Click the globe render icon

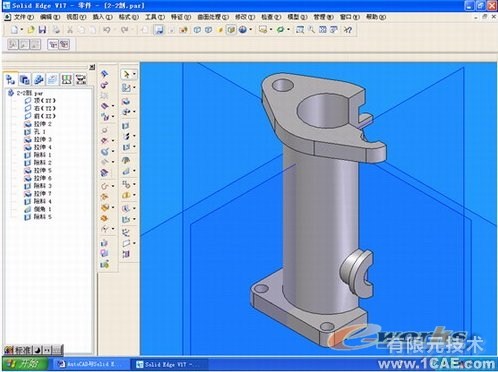(243, 30)
